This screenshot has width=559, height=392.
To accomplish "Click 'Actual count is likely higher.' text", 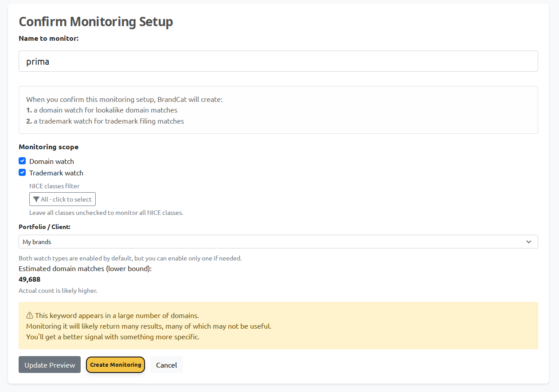I will pyautogui.click(x=58, y=291).
